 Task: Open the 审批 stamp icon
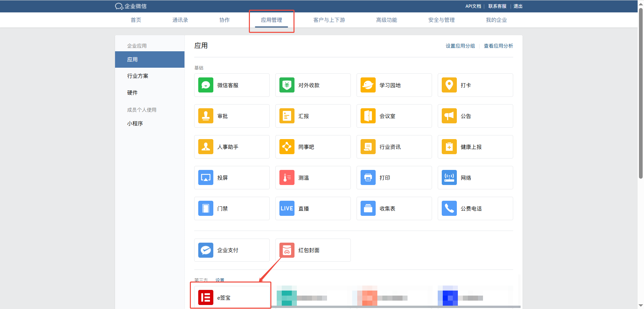(206, 116)
